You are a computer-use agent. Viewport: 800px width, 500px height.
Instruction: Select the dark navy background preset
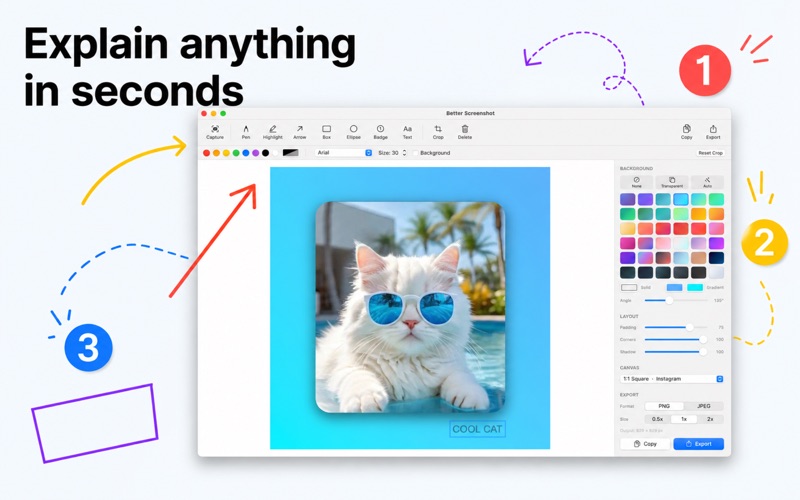[716, 258]
